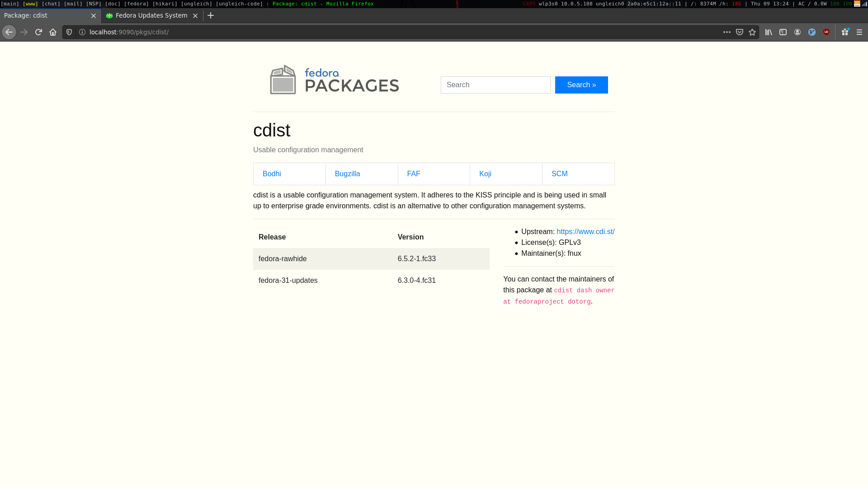Image resolution: width=868 pixels, height=488 pixels.
Task: Open uBlock Origin extension icon
Action: pos(826,32)
